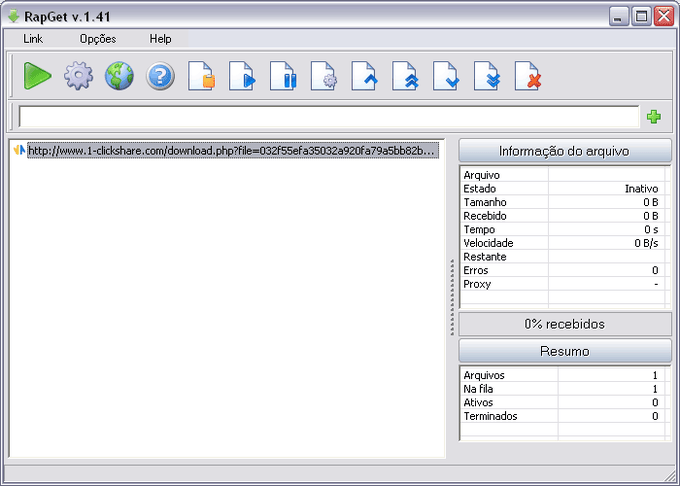Click the Tempo row showing 0 s

[x=562, y=229]
